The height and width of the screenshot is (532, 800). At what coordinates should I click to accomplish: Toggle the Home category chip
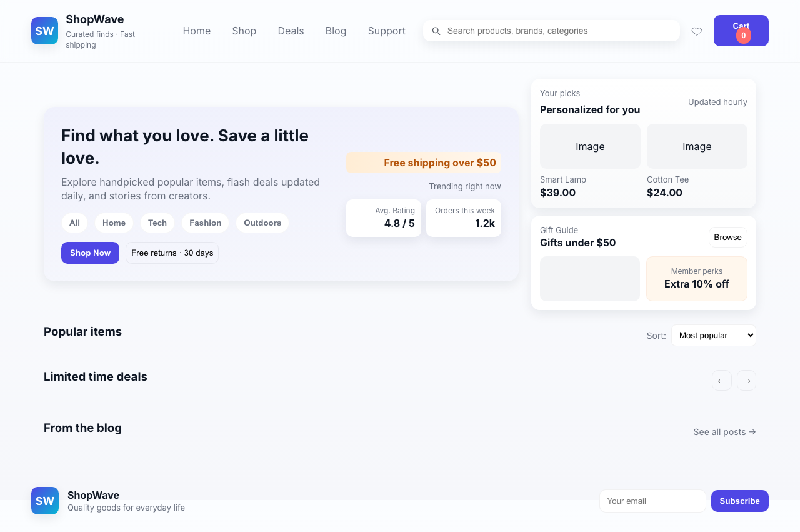pyautogui.click(x=114, y=223)
